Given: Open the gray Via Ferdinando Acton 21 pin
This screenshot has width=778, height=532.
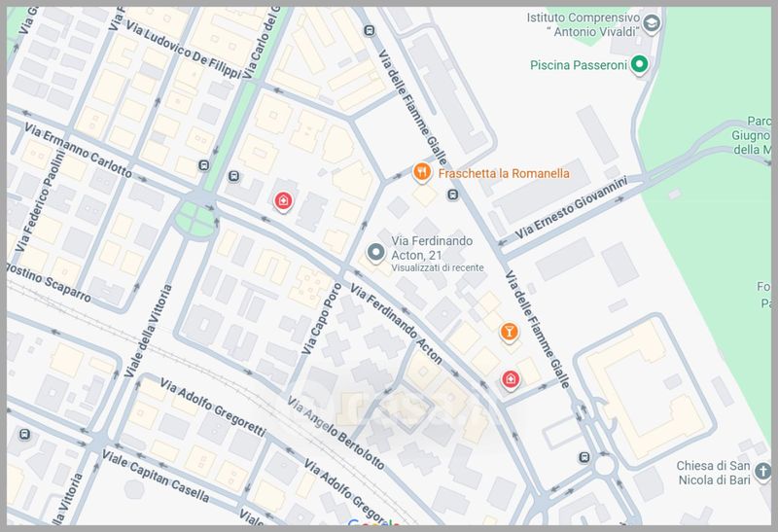Looking at the screenshot, I should point(376,253).
